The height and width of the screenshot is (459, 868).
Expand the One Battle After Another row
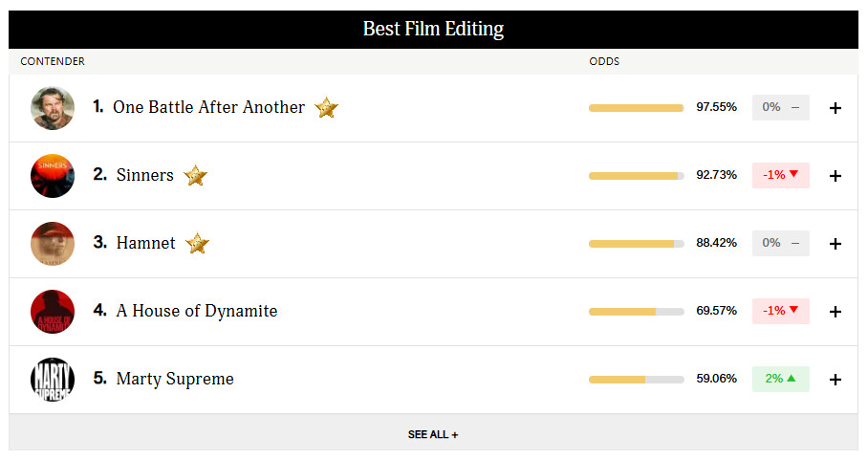(x=835, y=108)
